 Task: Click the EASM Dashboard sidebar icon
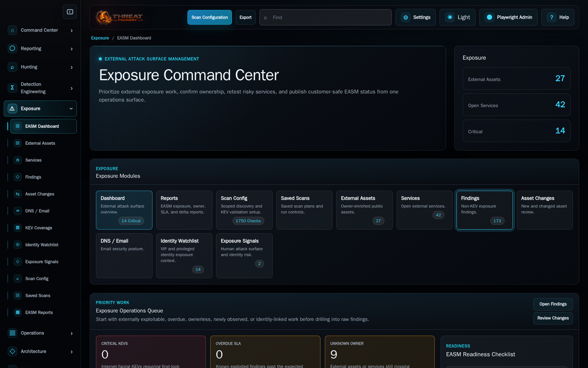[x=18, y=126]
